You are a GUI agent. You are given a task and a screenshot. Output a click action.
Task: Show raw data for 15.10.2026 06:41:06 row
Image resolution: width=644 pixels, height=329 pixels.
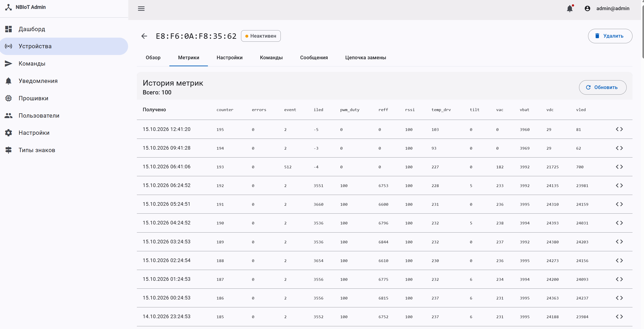click(x=619, y=167)
